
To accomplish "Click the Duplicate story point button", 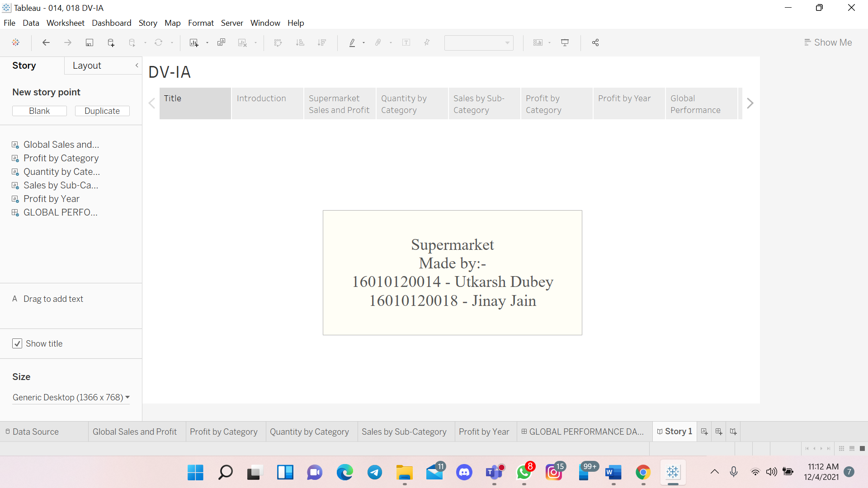I will tap(102, 111).
